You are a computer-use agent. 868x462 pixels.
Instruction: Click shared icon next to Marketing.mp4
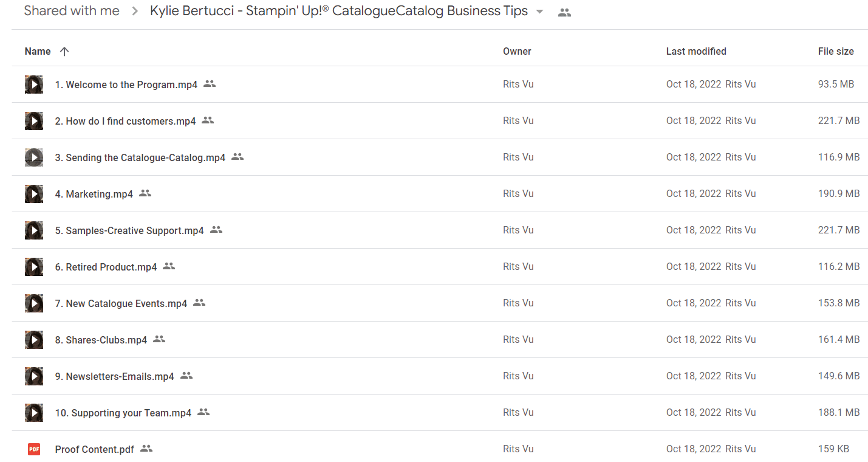(145, 193)
